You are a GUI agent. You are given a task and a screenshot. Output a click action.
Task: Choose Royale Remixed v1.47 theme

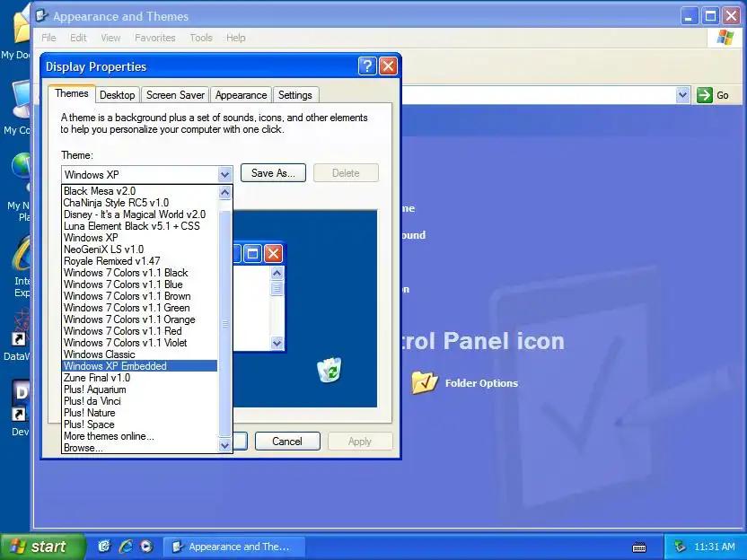pyautogui.click(x=140, y=261)
